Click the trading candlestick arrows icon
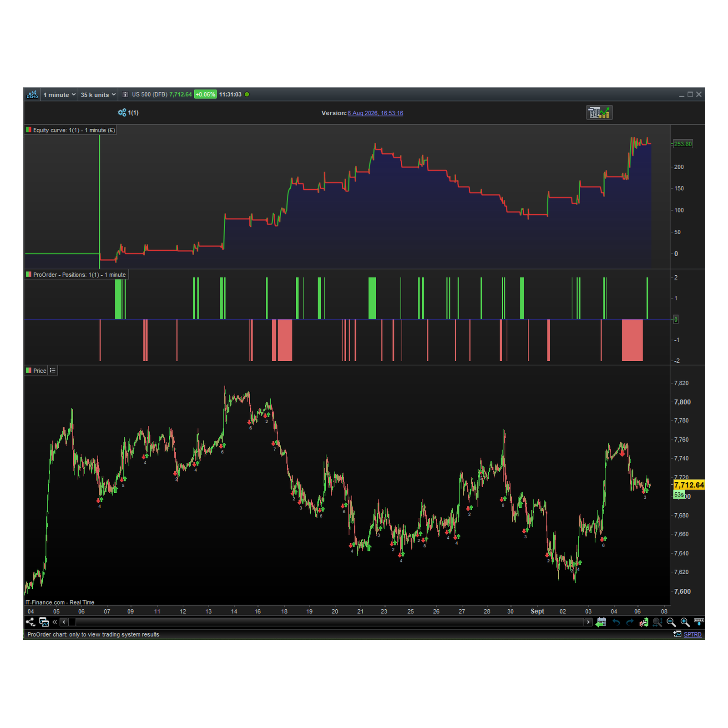Viewport: 728px width, 728px height. pyautogui.click(x=643, y=622)
